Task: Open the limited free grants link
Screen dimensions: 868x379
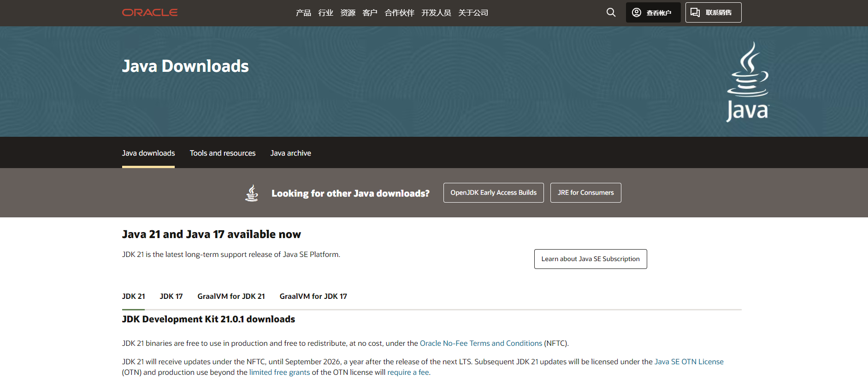Action: [280, 372]
